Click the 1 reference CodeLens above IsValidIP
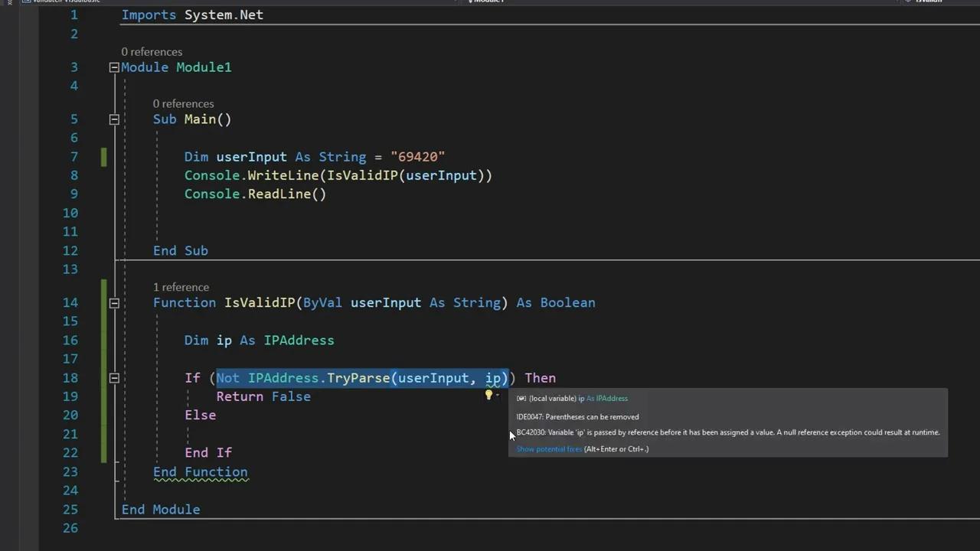 coord(181,287)
